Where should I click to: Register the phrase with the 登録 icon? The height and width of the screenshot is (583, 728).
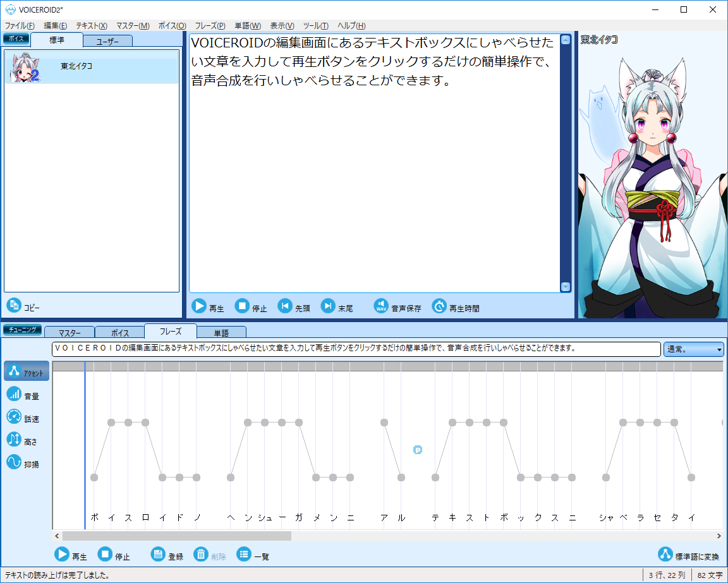(159, 554)
